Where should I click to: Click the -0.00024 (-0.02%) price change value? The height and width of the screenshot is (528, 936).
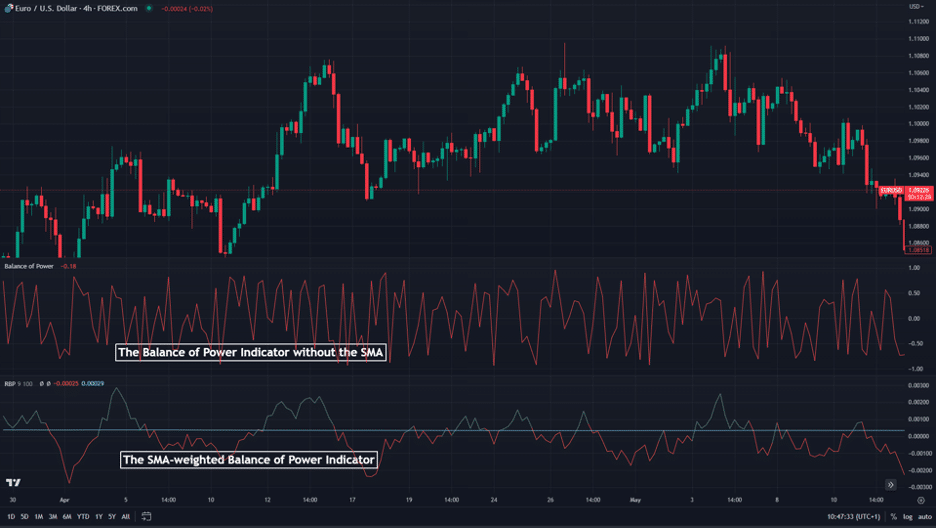[187, 9]
